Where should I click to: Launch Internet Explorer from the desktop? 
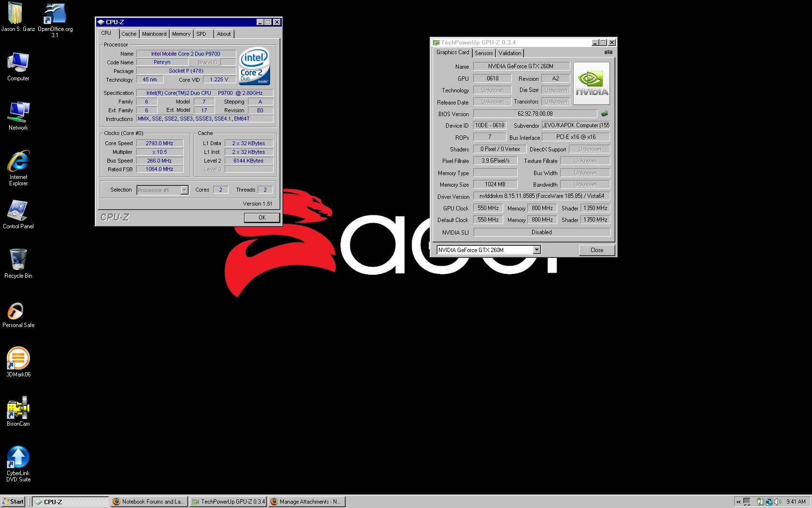click(x=18, y=161)
